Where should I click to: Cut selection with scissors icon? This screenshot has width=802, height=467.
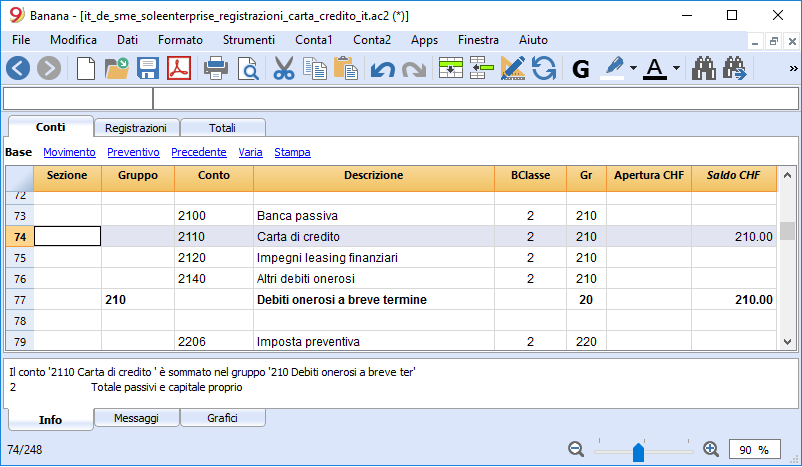pos(283,68)
